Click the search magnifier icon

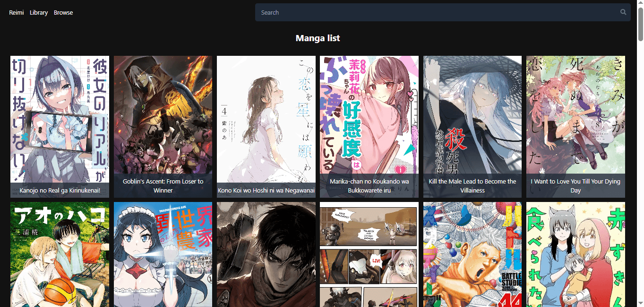tap(623, 12)
